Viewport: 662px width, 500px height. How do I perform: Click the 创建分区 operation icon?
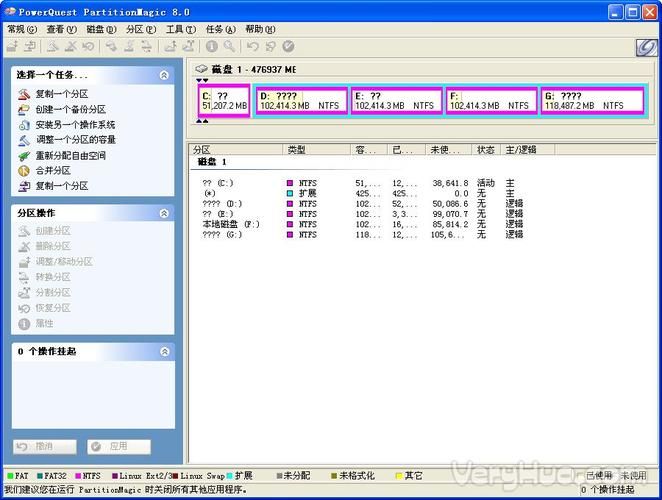point(24,231)
